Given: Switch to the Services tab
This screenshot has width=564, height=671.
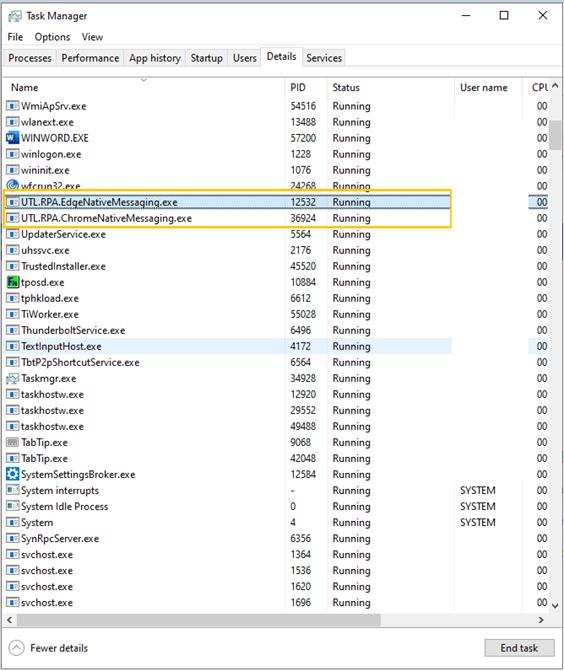Looking at the screenshot, I should click(324, 58).
